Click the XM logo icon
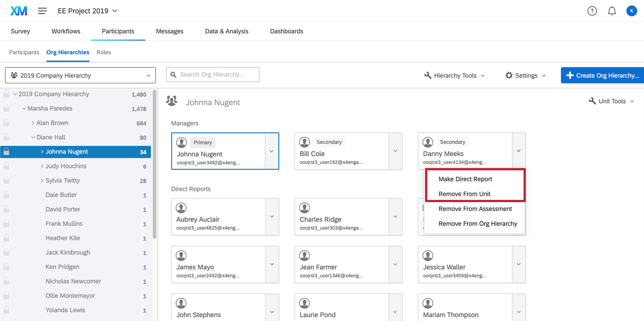The height and width of the screenshot is (321, 644). coord(19,11)
